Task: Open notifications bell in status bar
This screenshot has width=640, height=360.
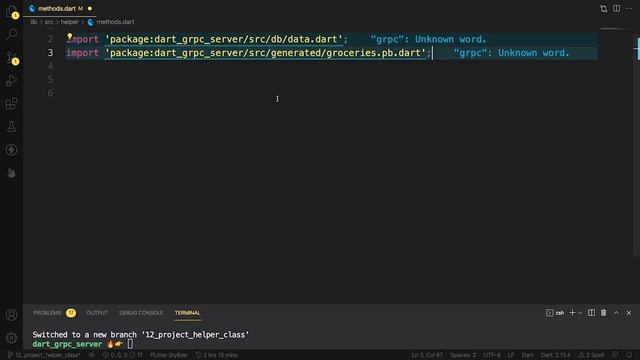Action: [x=629, y=355]
